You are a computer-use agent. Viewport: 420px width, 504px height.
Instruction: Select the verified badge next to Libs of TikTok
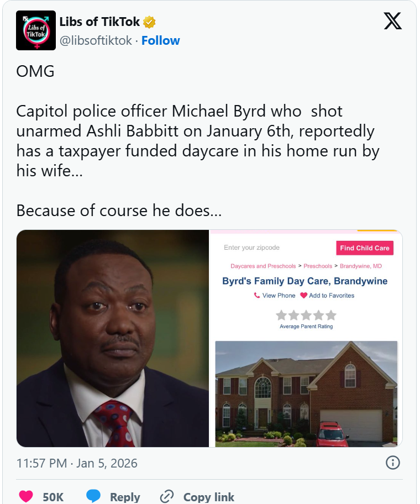tap(148, 22)
